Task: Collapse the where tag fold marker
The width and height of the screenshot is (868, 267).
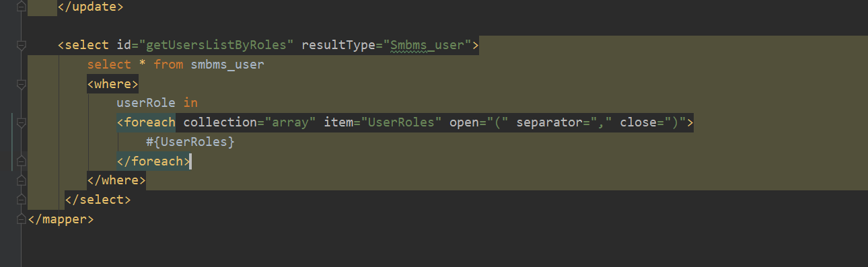Action: (21, 85)
